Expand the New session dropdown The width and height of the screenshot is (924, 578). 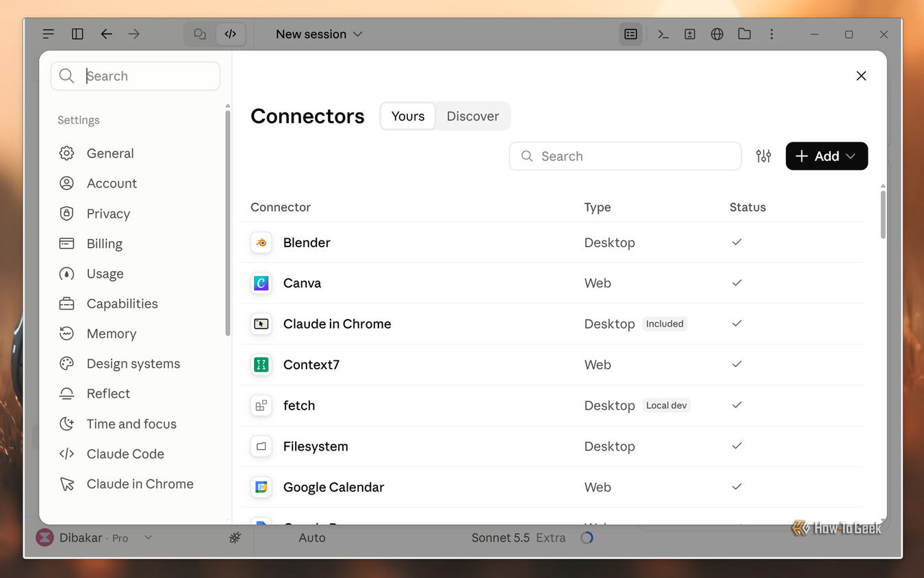click(x=319, y=34)
